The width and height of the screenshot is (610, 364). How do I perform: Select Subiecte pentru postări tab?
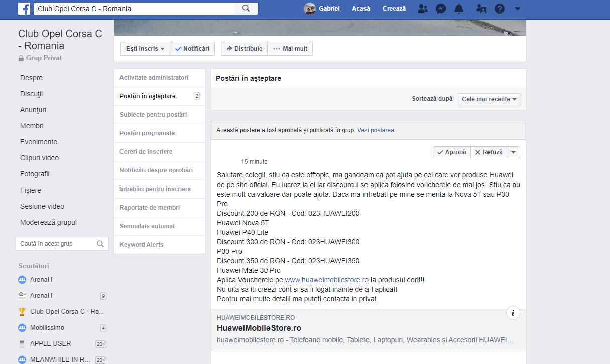[x=160, y=115]
